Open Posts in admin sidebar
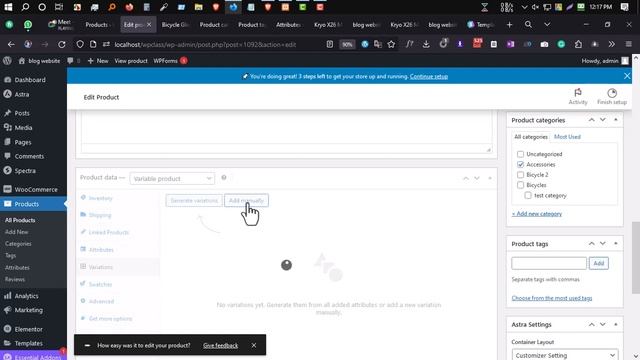640x360 pixels. point(22,113)
